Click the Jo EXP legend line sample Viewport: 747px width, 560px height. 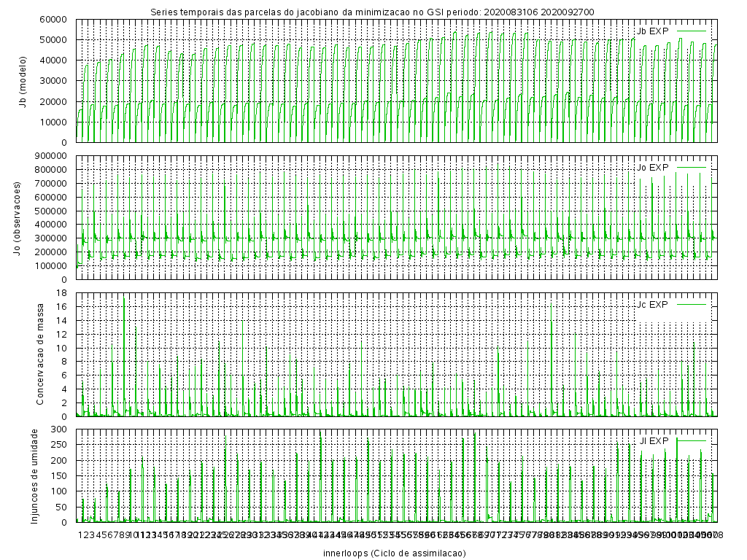pyautogui.click(x=692, y=168)
